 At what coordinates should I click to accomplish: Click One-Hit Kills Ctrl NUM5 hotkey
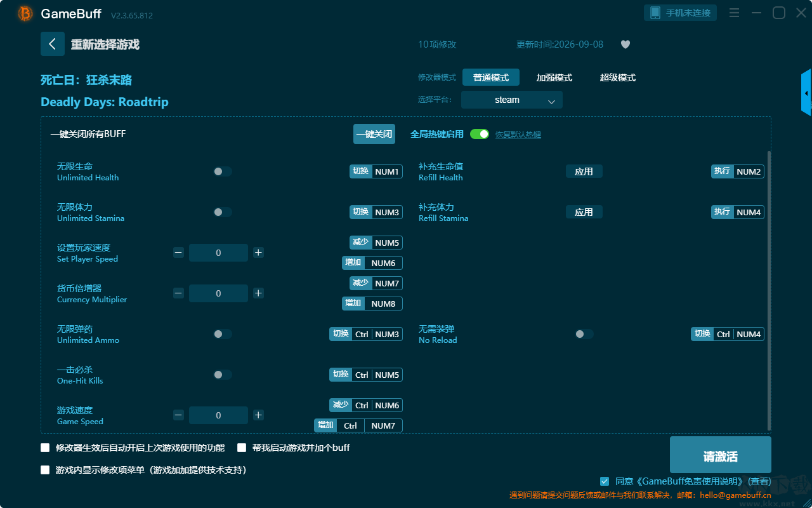pyautogui.click(x=366, y=375)
